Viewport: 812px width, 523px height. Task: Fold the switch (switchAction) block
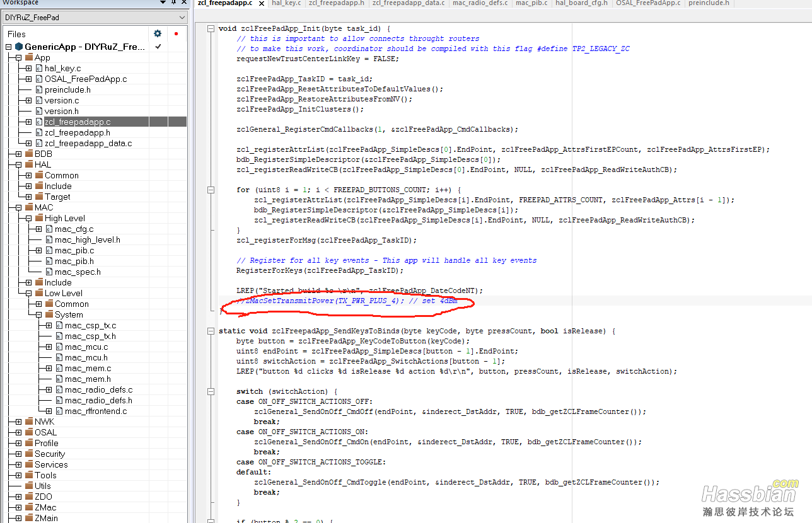coord(210,391)
